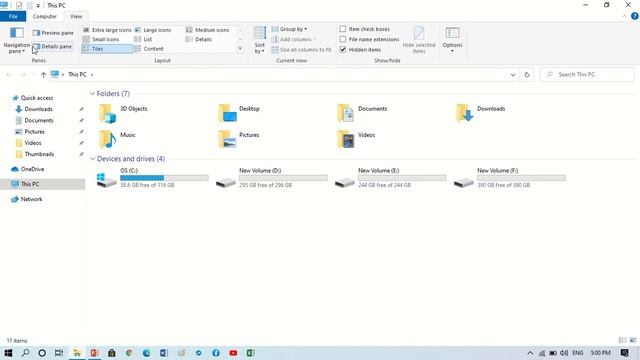Select OneDrive in the navigation pane
The height and width of the screenshot is (360, 640).
pos(32,169)
